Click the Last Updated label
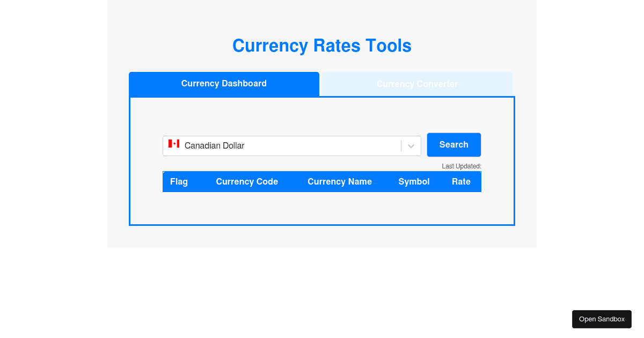This screenshot has height=338, width=644. 462,166
